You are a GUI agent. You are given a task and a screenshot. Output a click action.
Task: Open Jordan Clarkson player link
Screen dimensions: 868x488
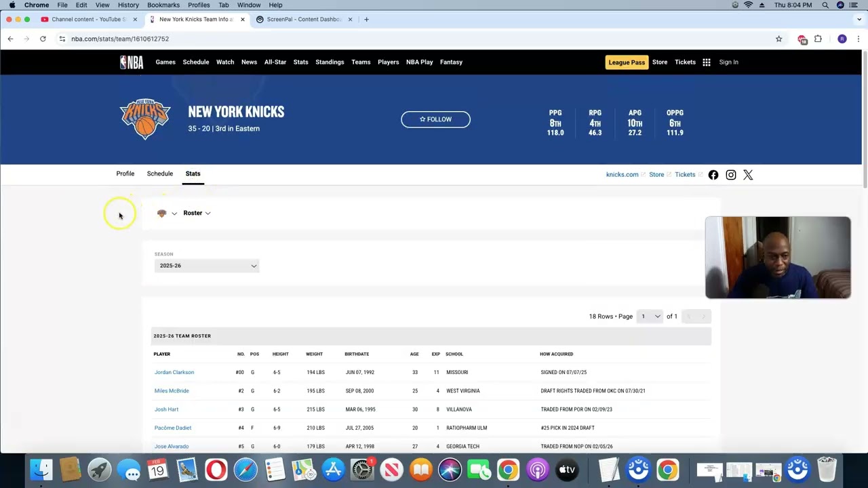(174, 372)
